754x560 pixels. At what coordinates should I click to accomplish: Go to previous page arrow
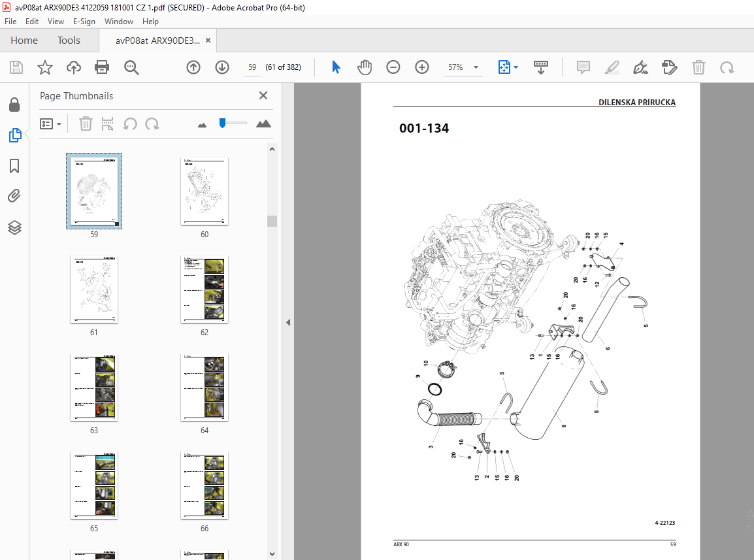tap(193, 67)
